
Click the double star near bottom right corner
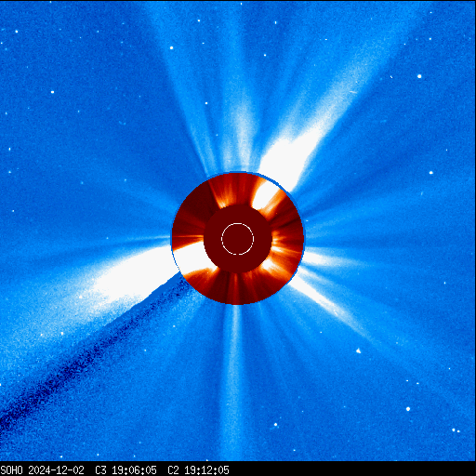coord(456,430)
